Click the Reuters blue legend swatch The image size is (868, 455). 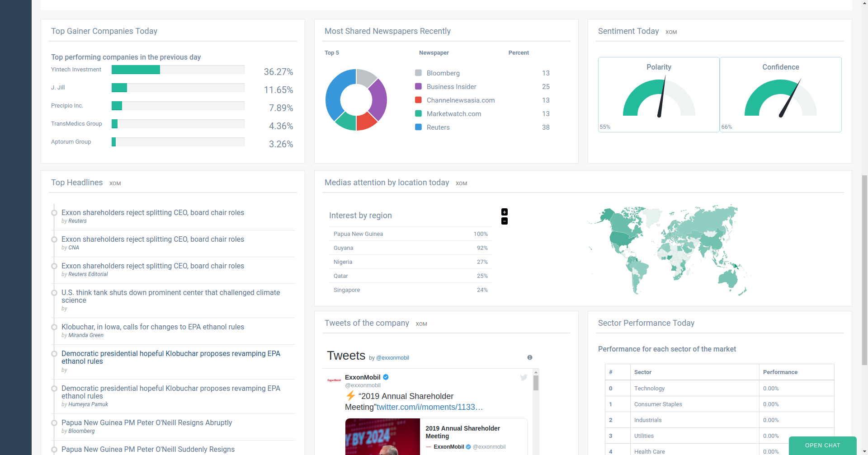[x=418, y=127]
